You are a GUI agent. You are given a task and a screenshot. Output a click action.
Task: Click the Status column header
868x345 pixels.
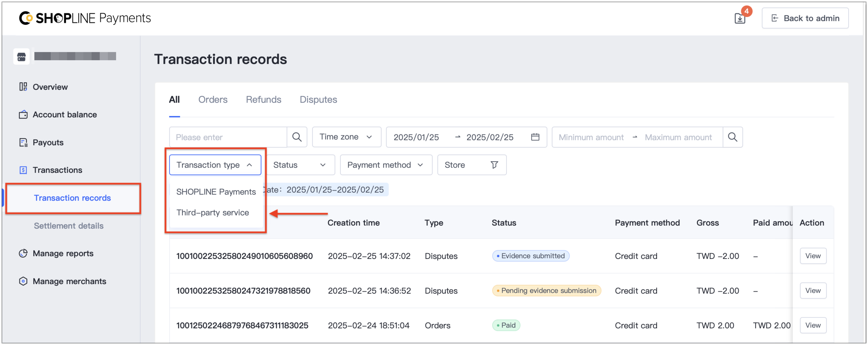[504, 223]
